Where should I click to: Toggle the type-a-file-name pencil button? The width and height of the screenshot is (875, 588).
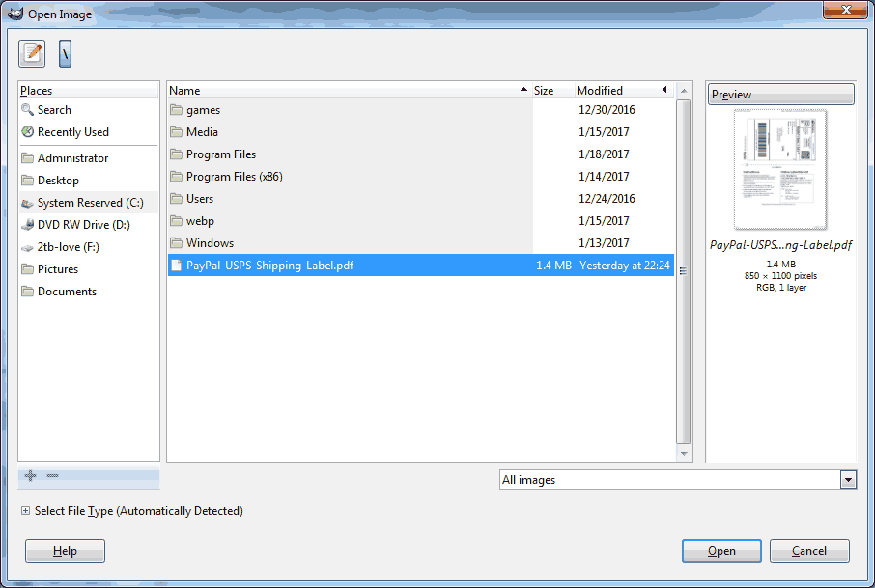click(32, 53)
